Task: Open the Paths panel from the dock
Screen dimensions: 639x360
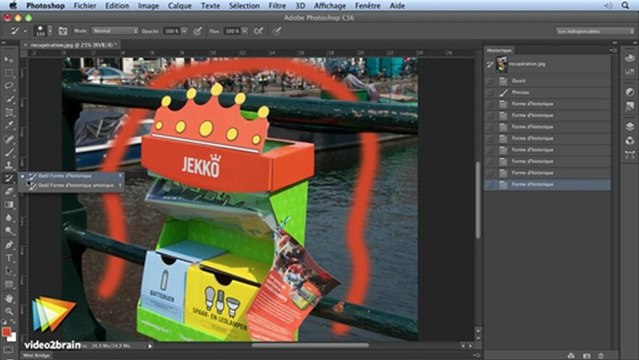Action: [630, 155]
